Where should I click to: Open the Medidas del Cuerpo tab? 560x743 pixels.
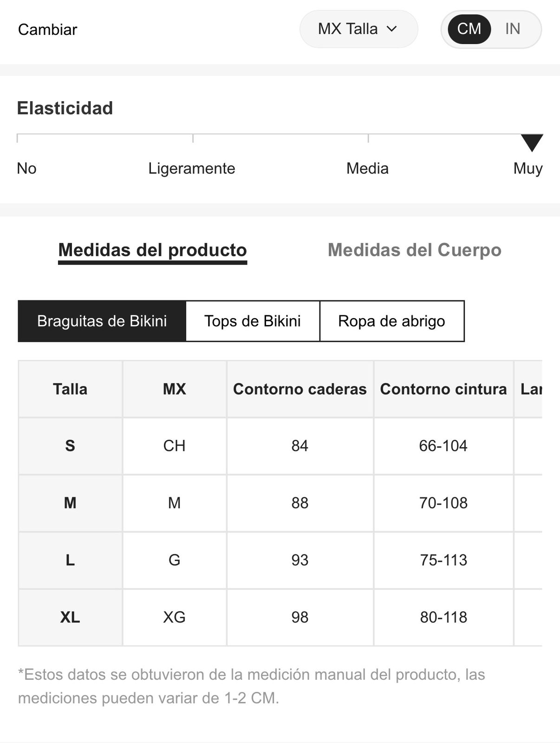coord(414,250)
